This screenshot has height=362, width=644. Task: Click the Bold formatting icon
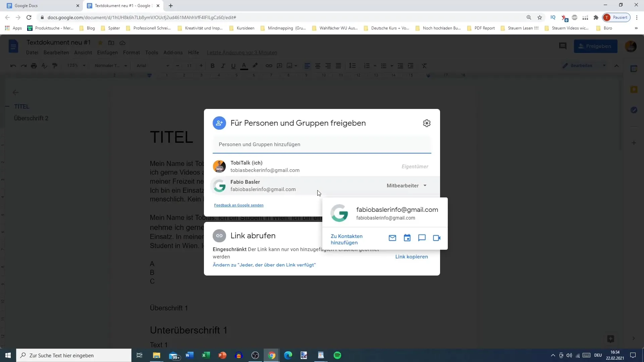tap(213, 65)
